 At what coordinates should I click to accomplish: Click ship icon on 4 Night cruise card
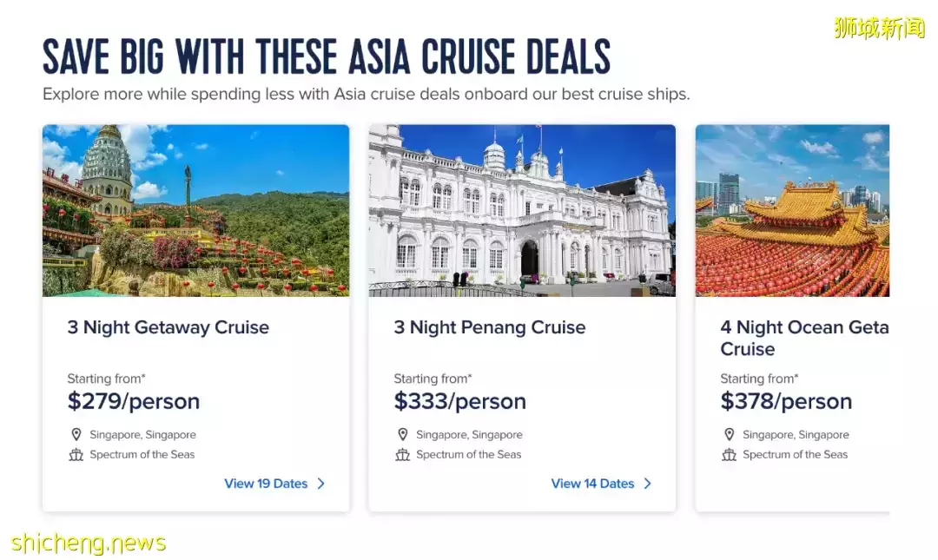[x=730, y=455]
